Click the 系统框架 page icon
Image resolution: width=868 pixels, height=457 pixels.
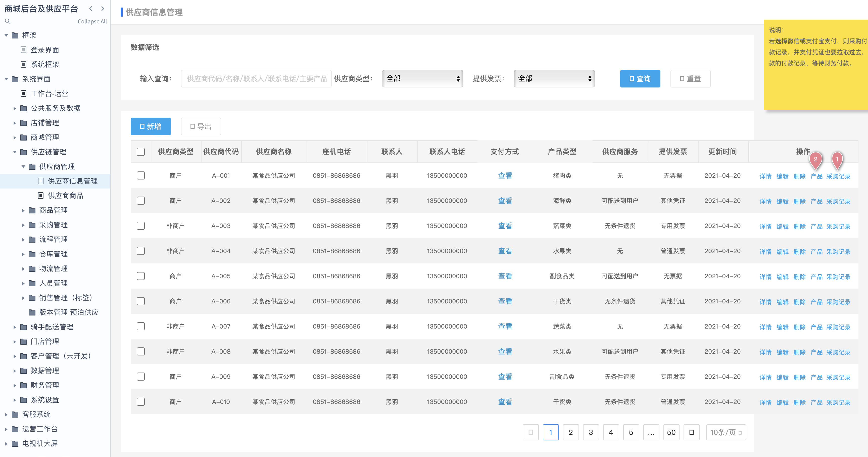pos(24,64)
